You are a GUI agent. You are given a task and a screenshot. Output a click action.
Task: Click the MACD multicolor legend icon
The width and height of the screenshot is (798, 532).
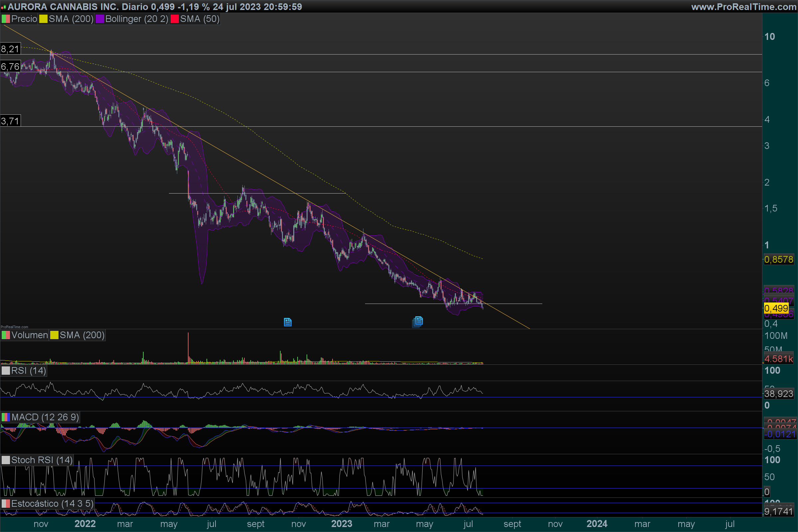pos(6,417)
